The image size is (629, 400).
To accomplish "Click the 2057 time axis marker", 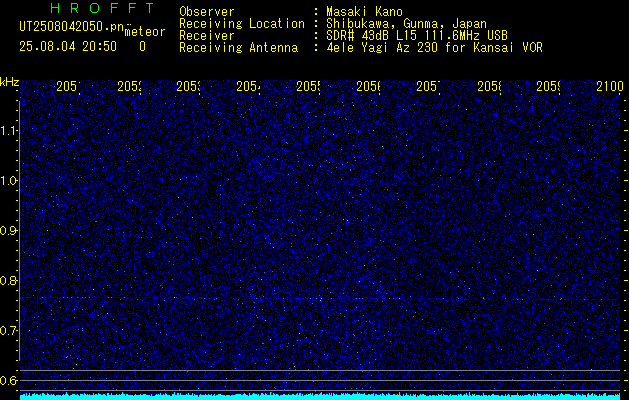I will pos(428,86).
